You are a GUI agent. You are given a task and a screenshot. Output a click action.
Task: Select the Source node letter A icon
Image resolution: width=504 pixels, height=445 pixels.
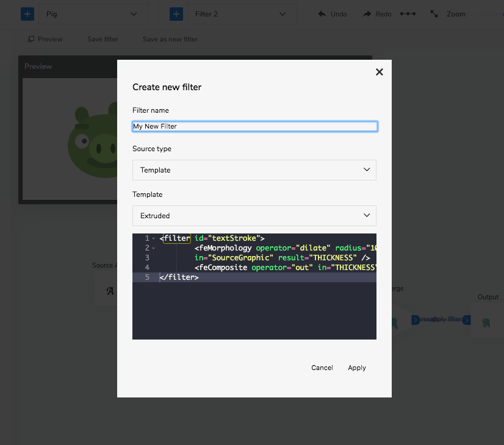[x=110, y=291]
